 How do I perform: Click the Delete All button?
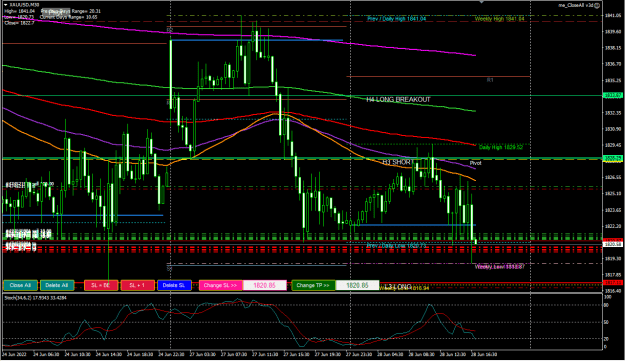[x=57, y=285]
